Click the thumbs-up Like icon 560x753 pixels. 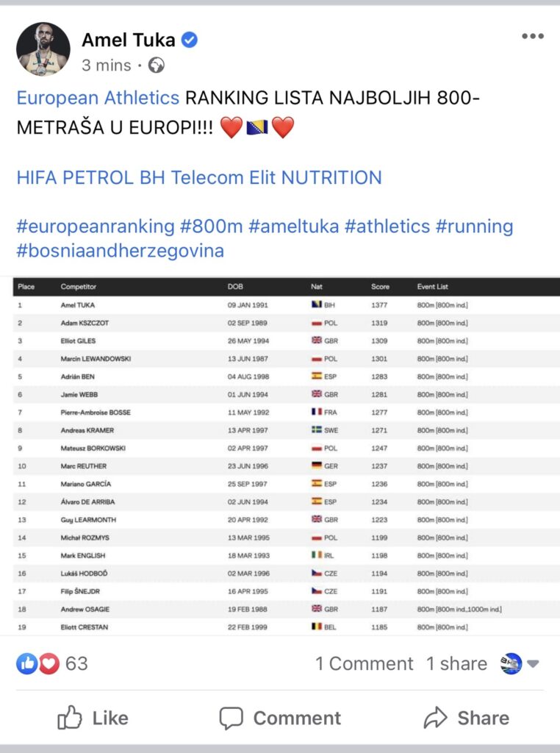click(x=69, y=718)
